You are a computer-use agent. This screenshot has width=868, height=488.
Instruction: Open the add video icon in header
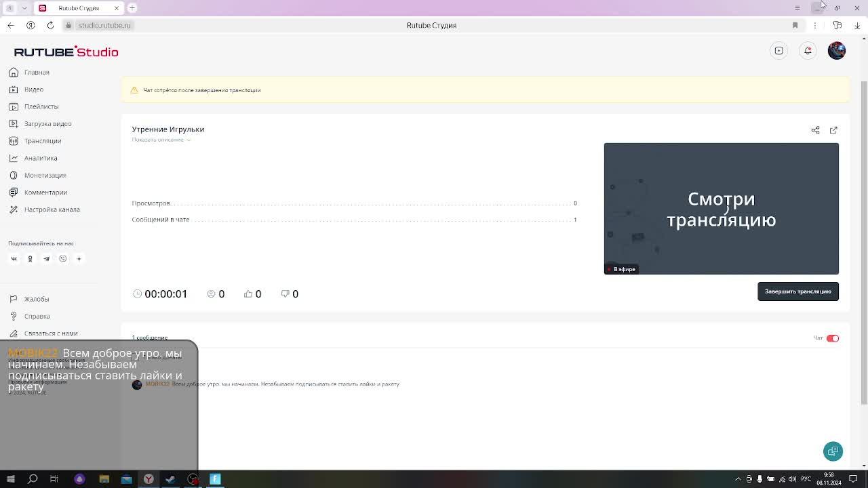point(779,51)
